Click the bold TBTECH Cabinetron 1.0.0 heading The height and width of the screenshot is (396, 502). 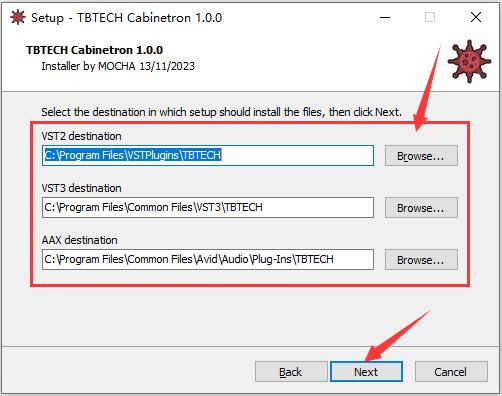(95, 50)
